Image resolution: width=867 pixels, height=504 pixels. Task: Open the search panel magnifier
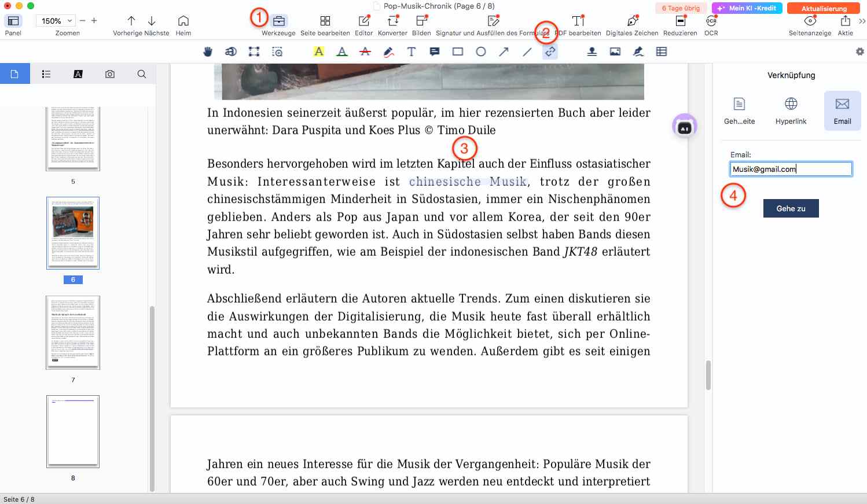(142, 74)
